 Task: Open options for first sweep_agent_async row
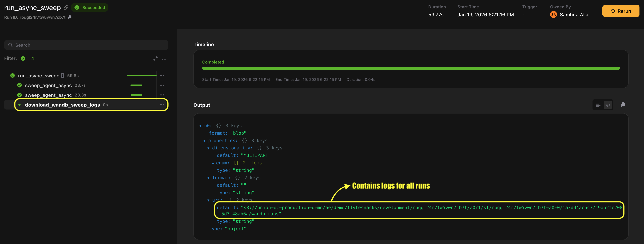click(x=162, y=85)
